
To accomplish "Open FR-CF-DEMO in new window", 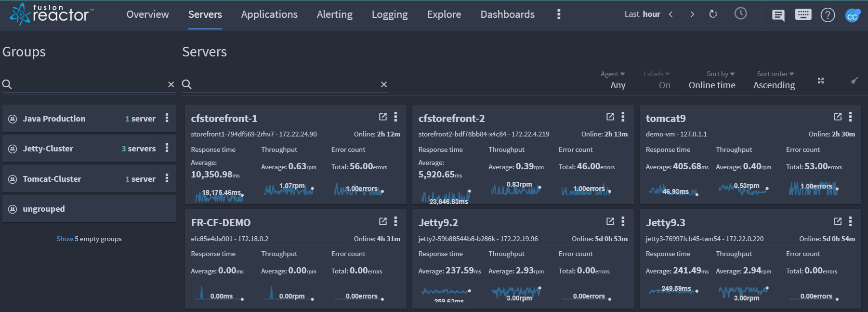I will tap(383, 221).
